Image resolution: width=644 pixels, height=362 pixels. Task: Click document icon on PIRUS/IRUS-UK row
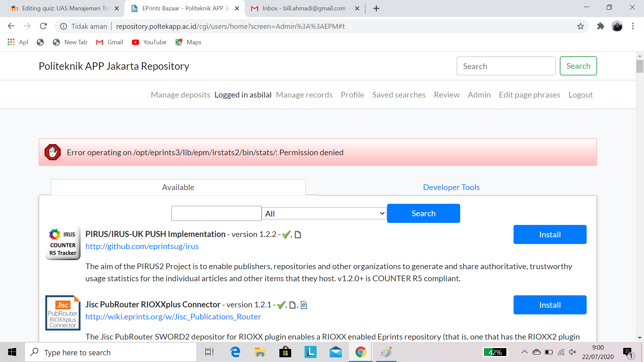pyautogui.click(x=298, y=235)
